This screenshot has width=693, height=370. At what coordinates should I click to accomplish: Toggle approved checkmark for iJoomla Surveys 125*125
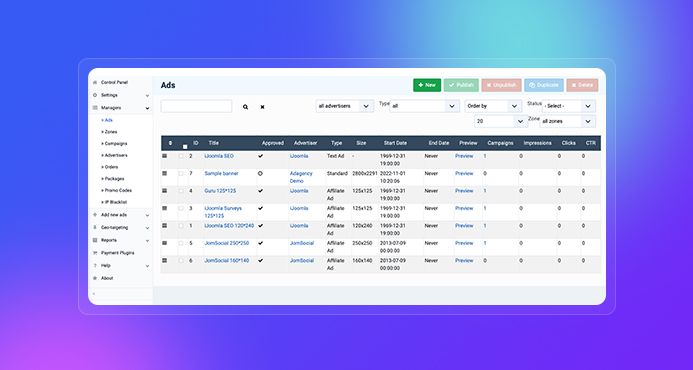[260, 208]
